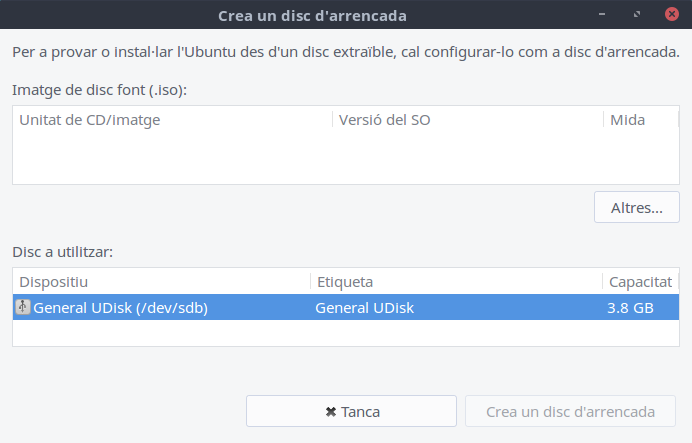Close window with the red X button
Image resolution: width=692 pixels, height=443 pixels.
coord(672,14)
